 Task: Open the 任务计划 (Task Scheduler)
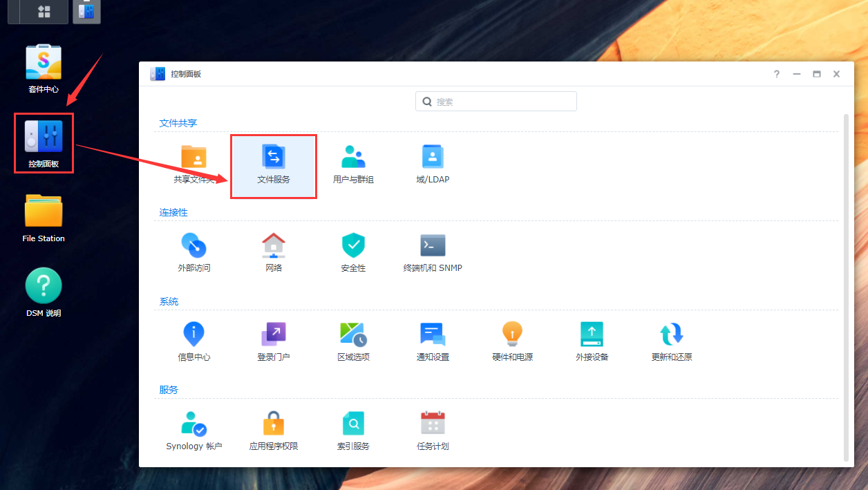point(433,428)
